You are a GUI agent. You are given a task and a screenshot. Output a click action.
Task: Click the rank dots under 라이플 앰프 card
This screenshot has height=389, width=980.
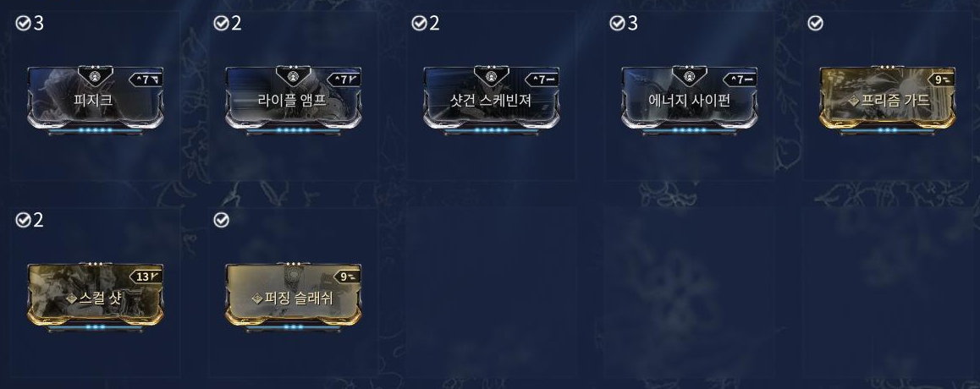pyautogui.click(x=294, y=130)
